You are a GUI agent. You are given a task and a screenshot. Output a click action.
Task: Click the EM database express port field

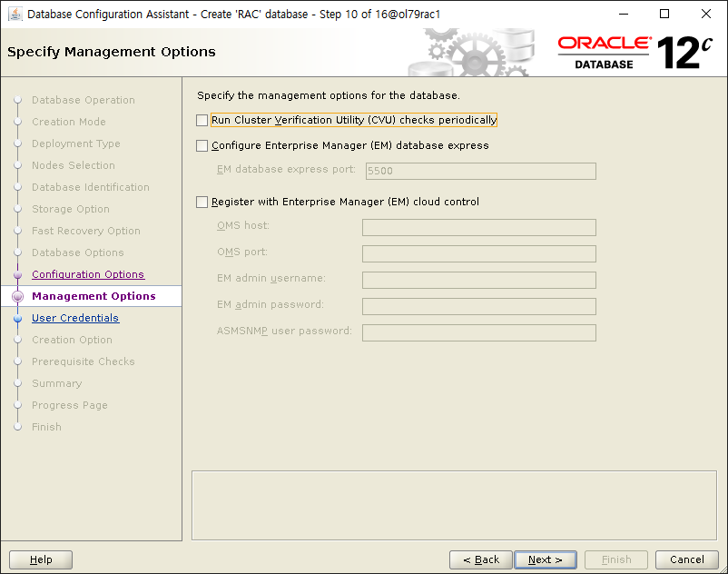tap(480, 171)
